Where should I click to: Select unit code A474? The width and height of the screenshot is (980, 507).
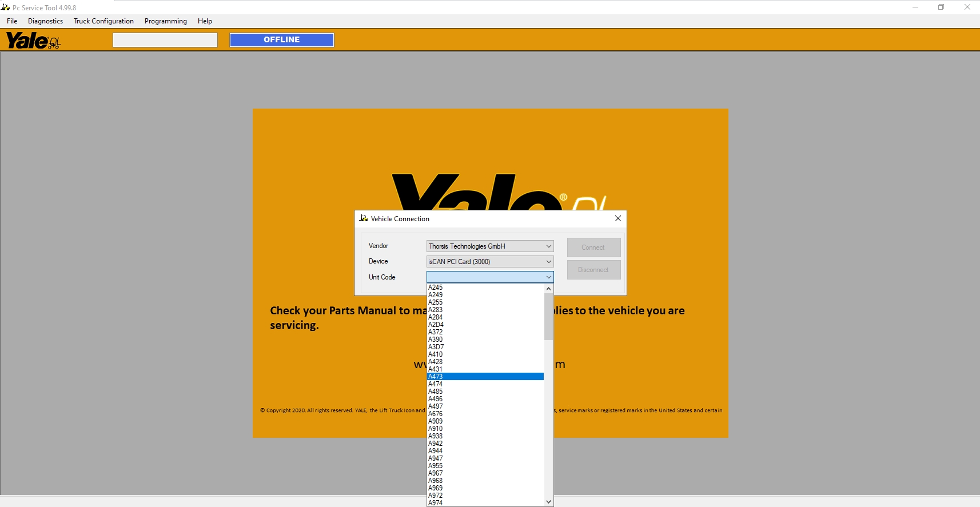point(485,384)
